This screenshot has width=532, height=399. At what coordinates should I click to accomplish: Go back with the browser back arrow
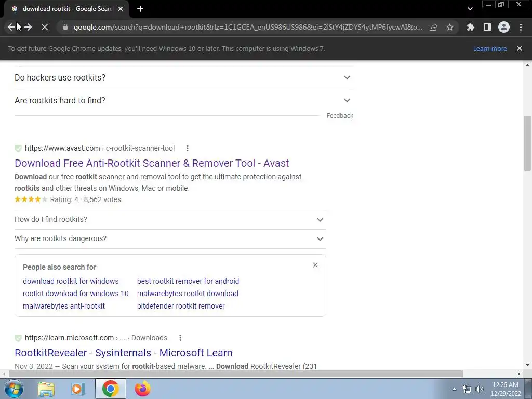pos(11,27)
